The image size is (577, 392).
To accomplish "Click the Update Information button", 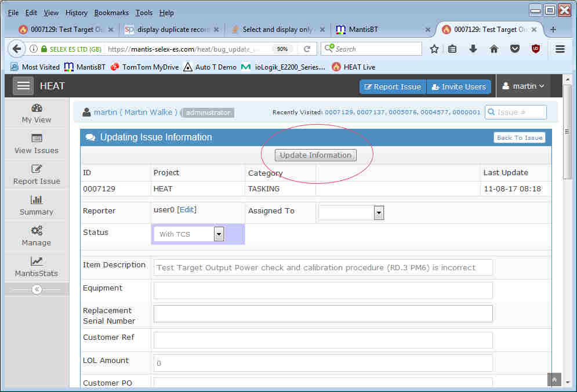I will (x=315, y=155).
